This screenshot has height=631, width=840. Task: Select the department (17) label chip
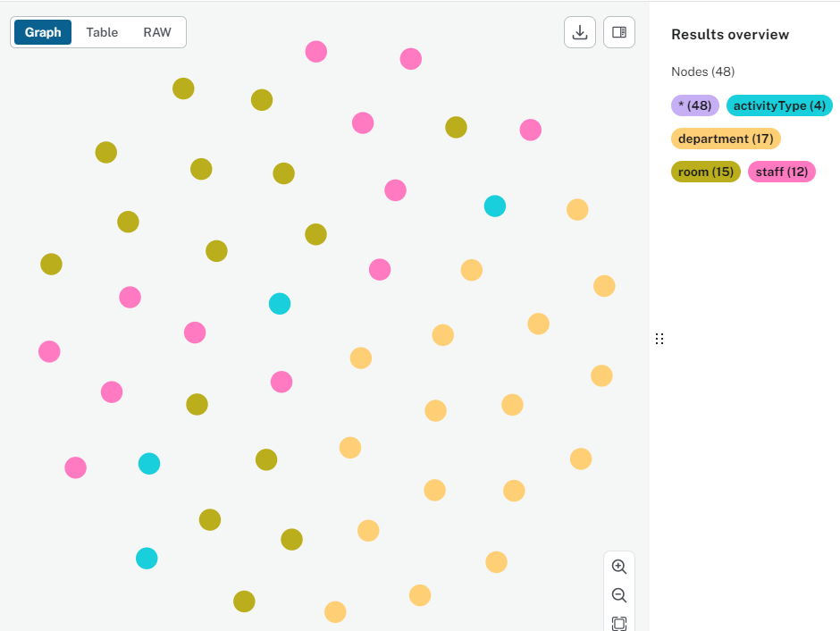(x=726, y=139)
